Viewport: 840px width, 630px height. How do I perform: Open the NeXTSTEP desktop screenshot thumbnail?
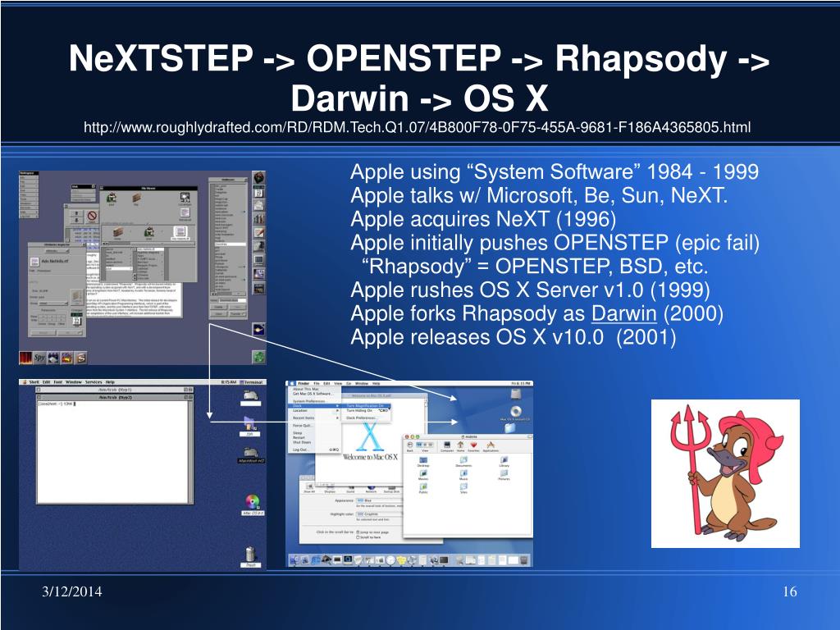[143, 268]
